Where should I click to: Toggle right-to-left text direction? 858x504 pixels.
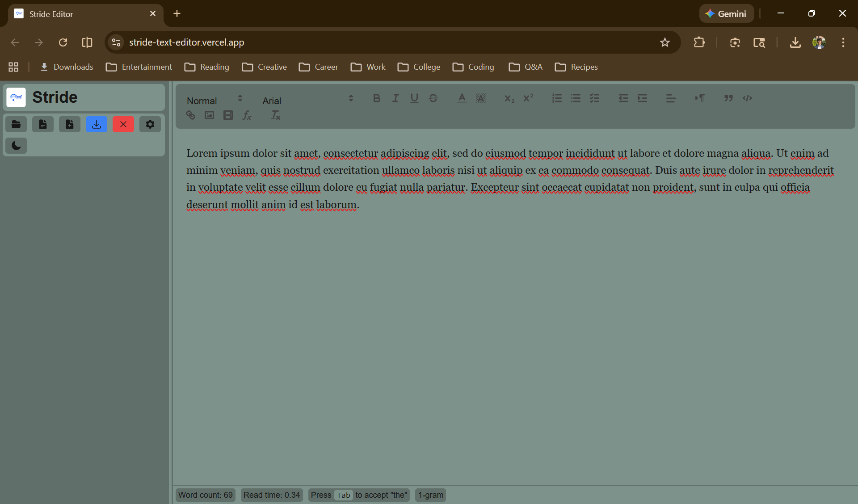pyautogui.click(x=700, y=98)
